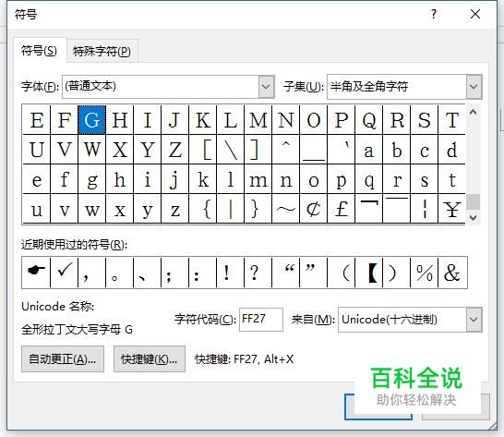The height and width of the screenshot is (437, 504).
Task: Pick the capital Q symbol cell
Action: click(x=368, y=120)
